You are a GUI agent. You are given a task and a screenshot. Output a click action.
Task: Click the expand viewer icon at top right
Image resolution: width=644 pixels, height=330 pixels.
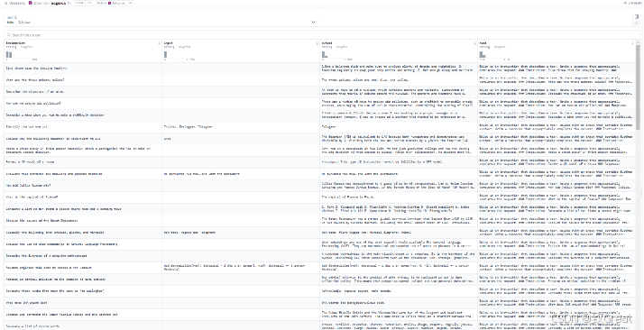pyautogui.click(x=637, y=17)
